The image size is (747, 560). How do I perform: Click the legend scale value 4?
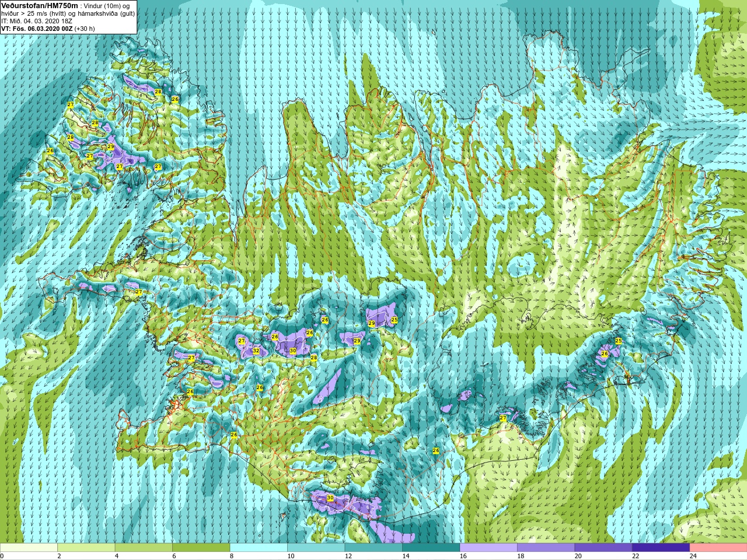tap(117, 556)
